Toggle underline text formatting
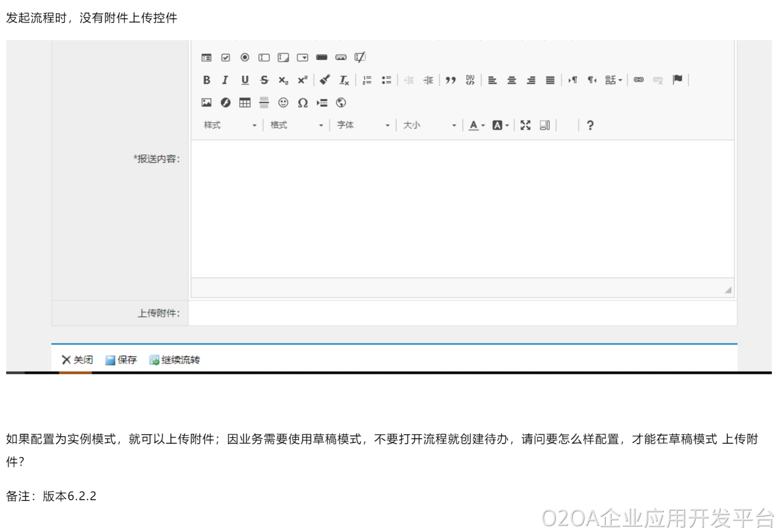Viewport: 778px width, 532px height. [x=245, y=80]
